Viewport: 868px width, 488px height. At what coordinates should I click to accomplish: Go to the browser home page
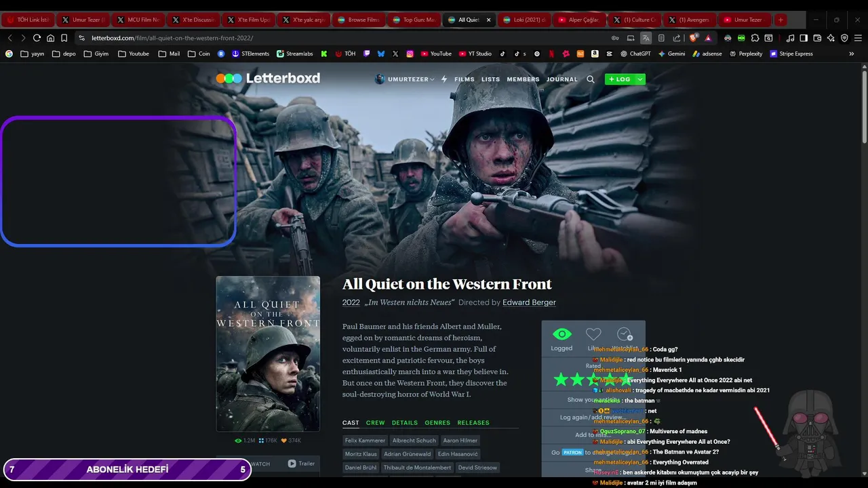50,38
